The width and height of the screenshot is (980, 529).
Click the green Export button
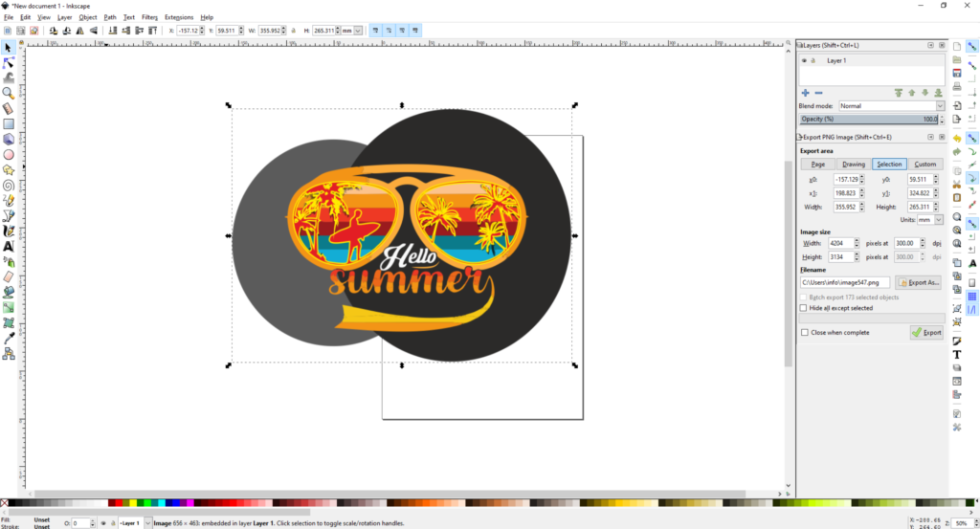(x=926, y=332)
